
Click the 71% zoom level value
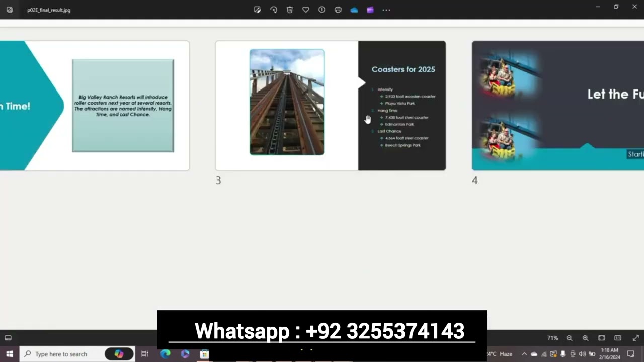[x=553, y=338]
